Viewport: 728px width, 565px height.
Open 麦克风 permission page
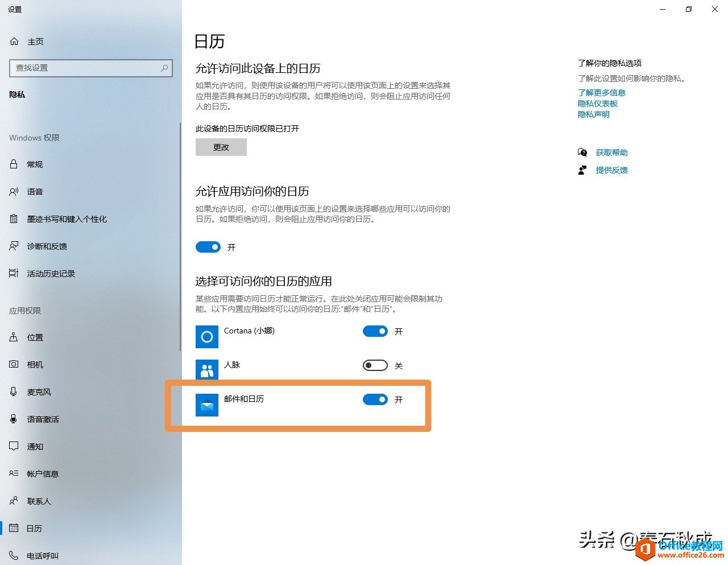tap(39, 392)
